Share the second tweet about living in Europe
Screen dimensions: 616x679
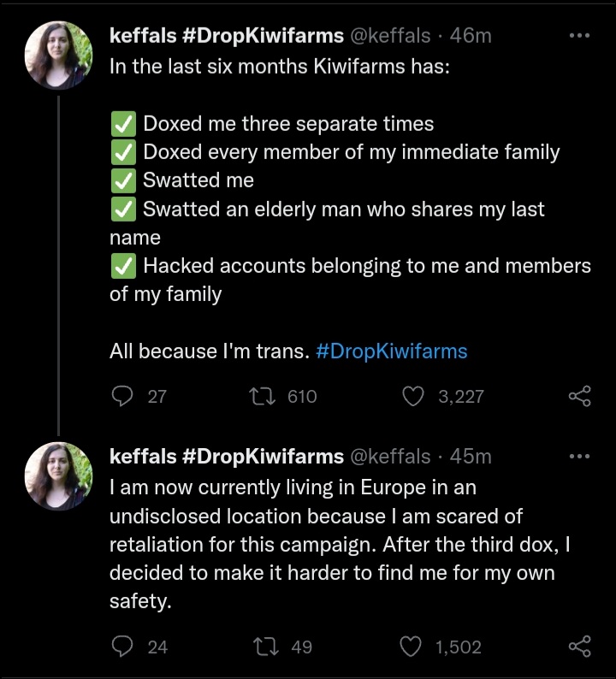579,647
